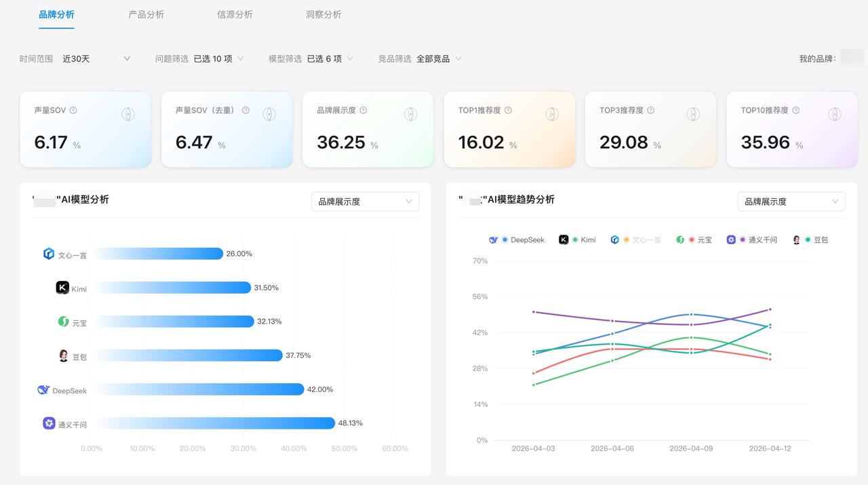The height and width of the screenshot is (485, 868).
Task: Open the 产品分析 tab
Action: tap(146, 14)
